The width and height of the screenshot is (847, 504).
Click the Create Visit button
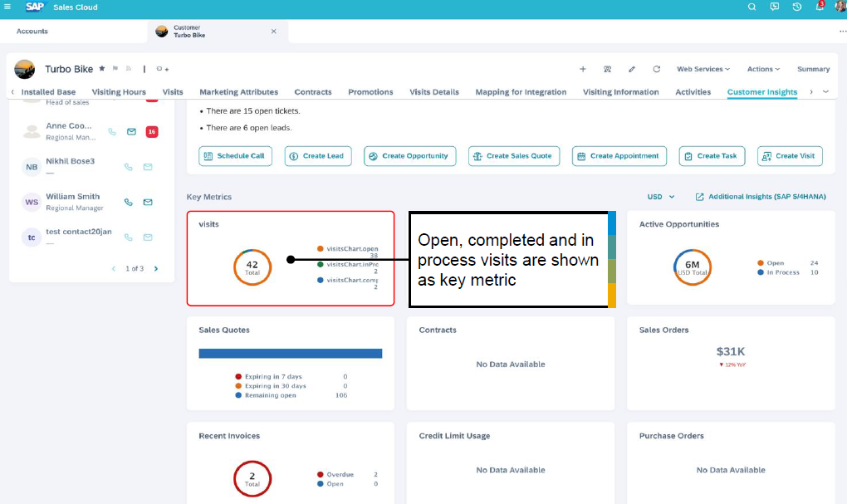(x=790, y=156)
